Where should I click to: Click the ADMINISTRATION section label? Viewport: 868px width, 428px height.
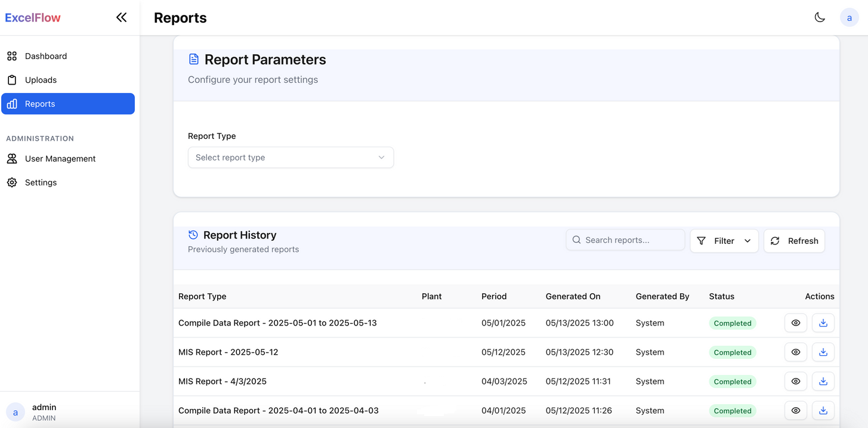tap(40, 138)
